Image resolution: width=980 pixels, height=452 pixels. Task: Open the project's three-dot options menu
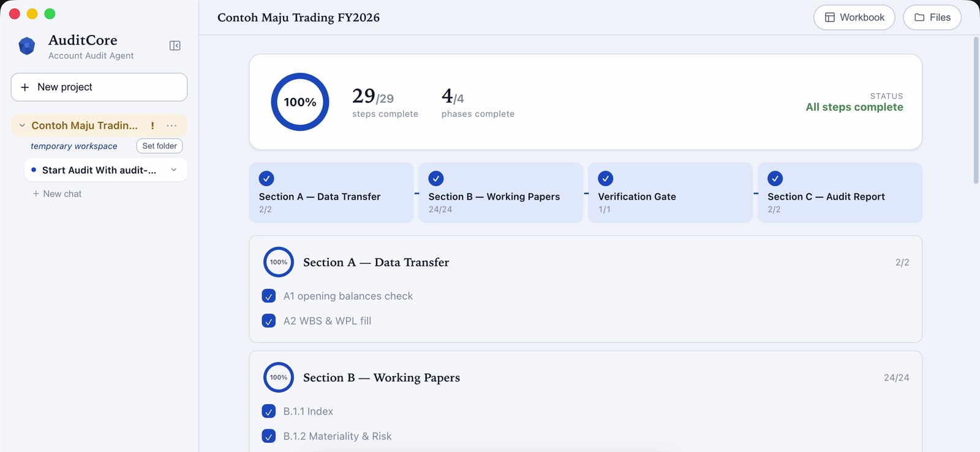pos(171,126)
